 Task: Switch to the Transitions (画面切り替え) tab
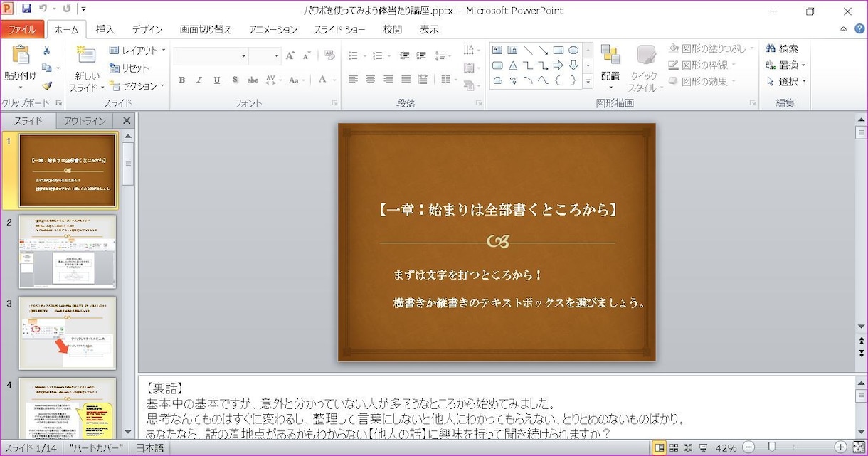point(206,29)
